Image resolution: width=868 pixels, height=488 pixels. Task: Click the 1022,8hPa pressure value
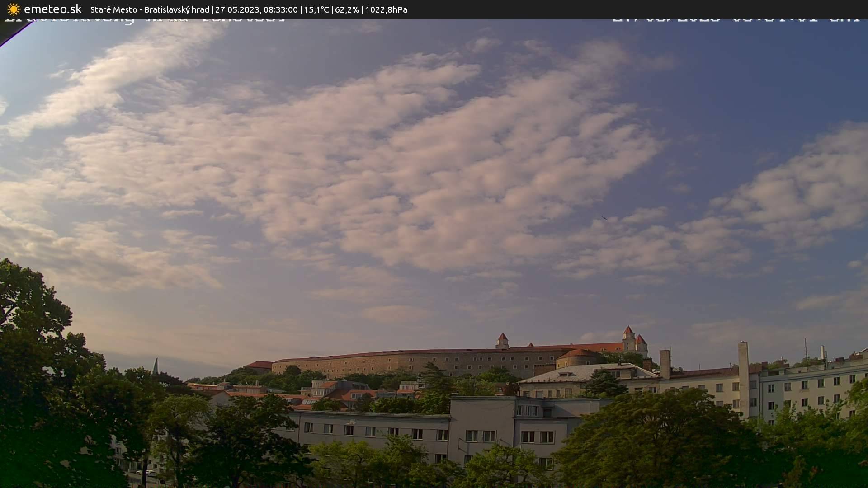click(386, 9)
